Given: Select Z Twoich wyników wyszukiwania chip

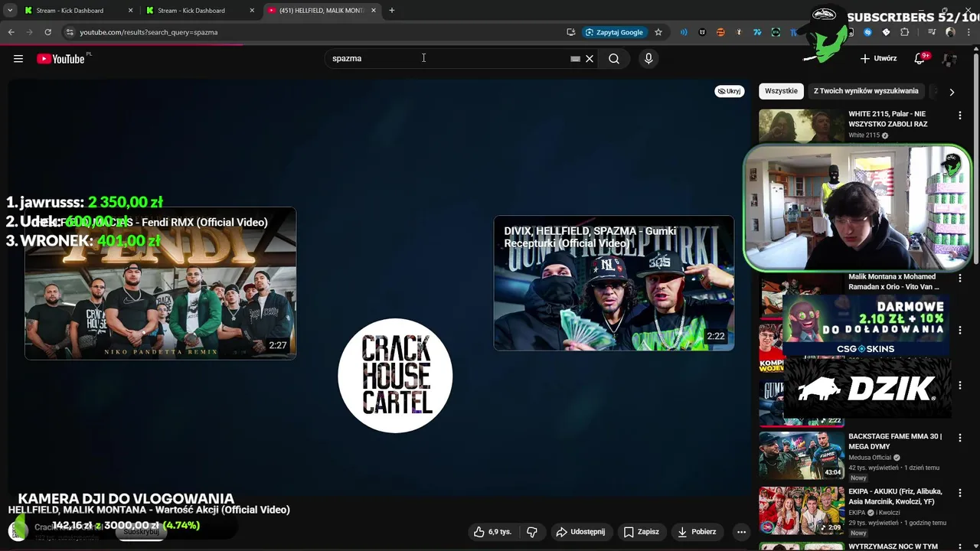Looking at the screenshot, I should point(866,91).
